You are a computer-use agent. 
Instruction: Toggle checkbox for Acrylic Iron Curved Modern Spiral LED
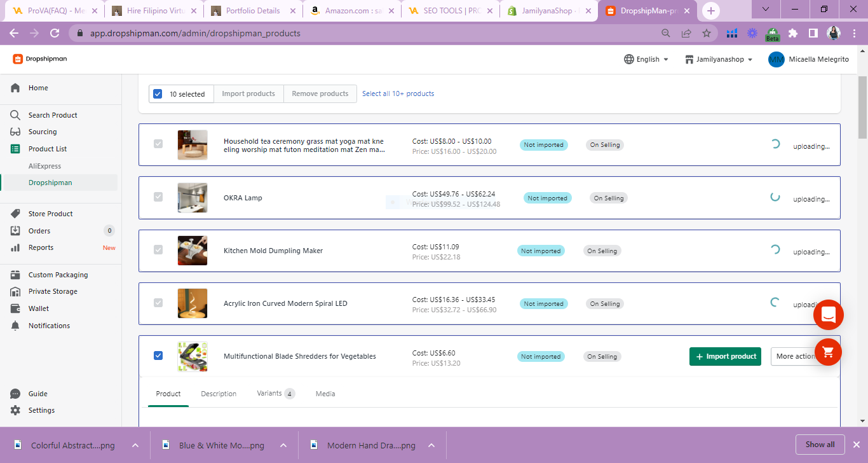point(158,303)
